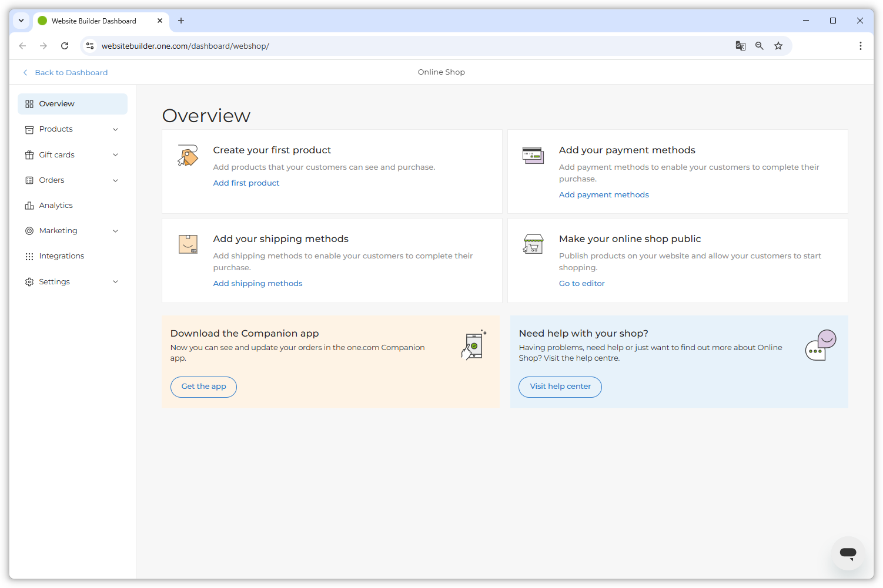Click the translate icon in the address bar
883x588 pixels.
tap(740, 45)
